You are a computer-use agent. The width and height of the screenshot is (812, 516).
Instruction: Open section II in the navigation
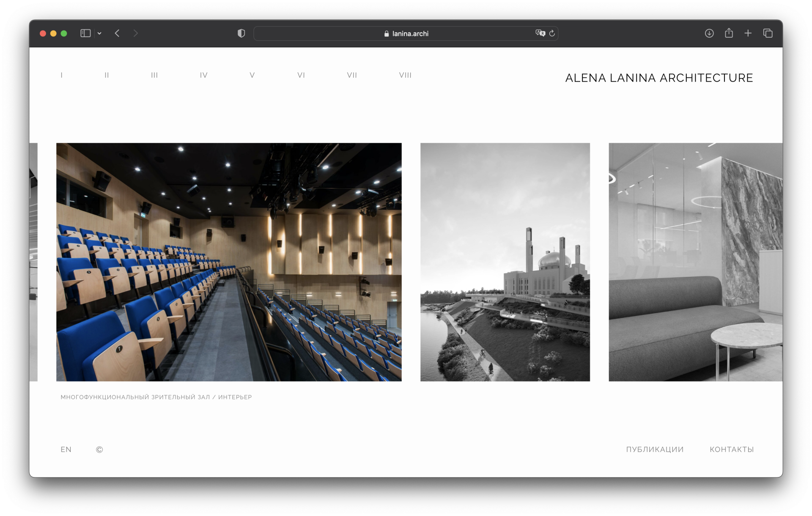click(107, 75)
